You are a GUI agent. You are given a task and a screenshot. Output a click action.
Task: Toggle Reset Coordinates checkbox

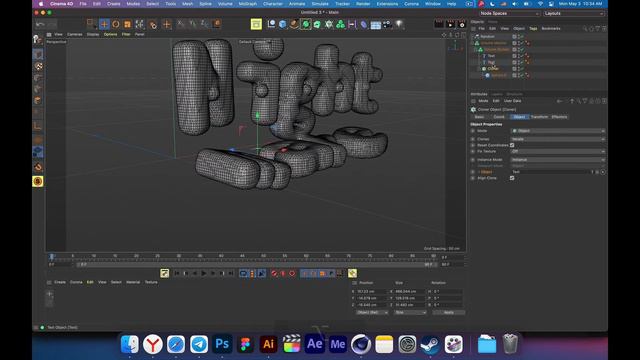512,145
